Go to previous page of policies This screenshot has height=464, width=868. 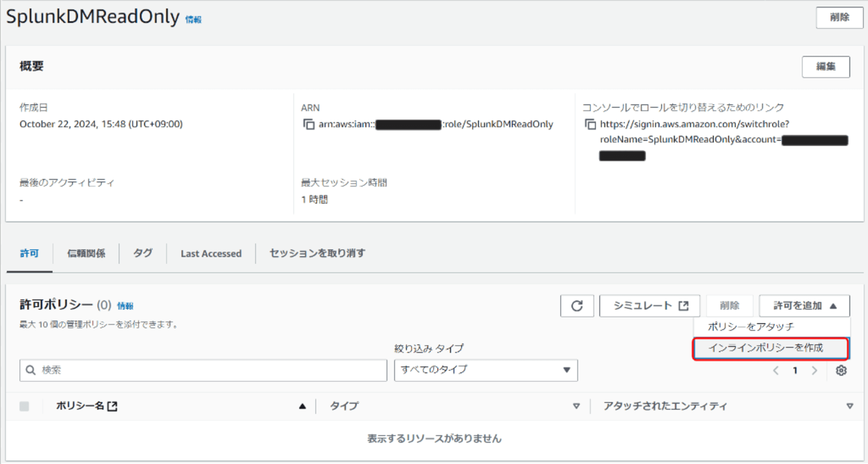[776, 371]
